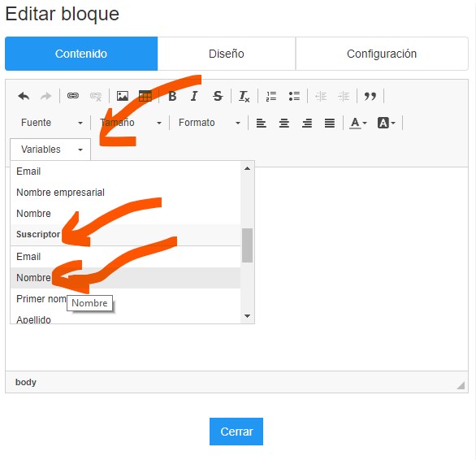The width and height of the screenshot is (476, 460).
Task: Click the variables list scrollbar thumb
Action: [x=248, y=245]
